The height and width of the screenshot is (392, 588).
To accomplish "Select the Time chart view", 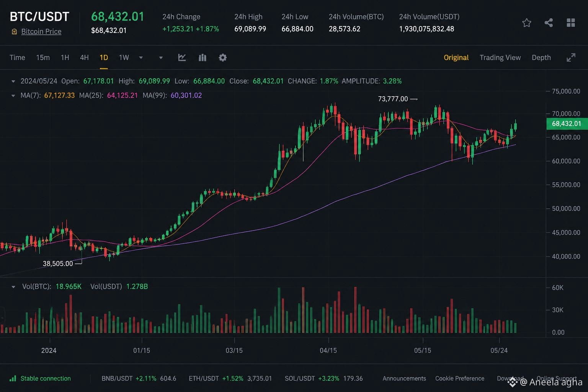I will pos(17,57).
